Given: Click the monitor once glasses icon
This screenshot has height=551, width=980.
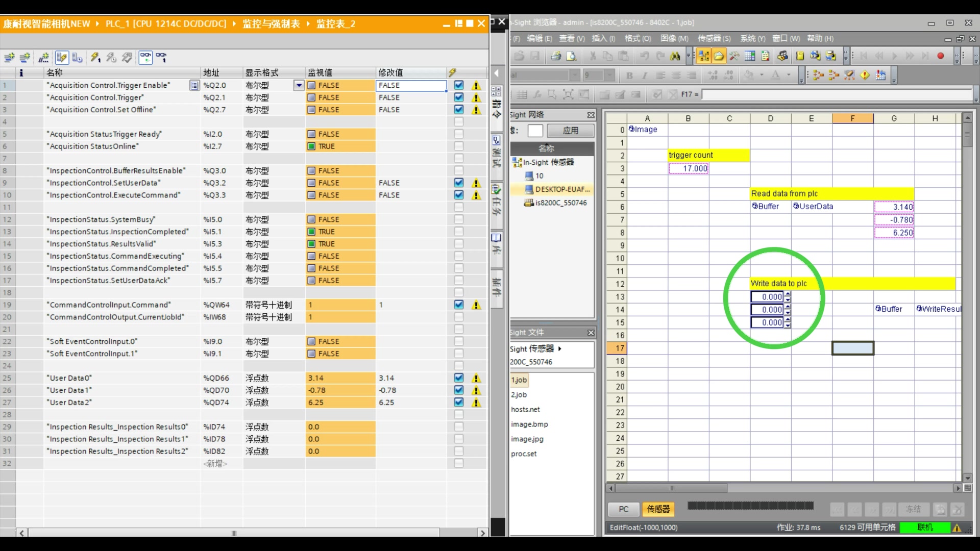Looking at the screenshot, I should [x=161, y=58].
